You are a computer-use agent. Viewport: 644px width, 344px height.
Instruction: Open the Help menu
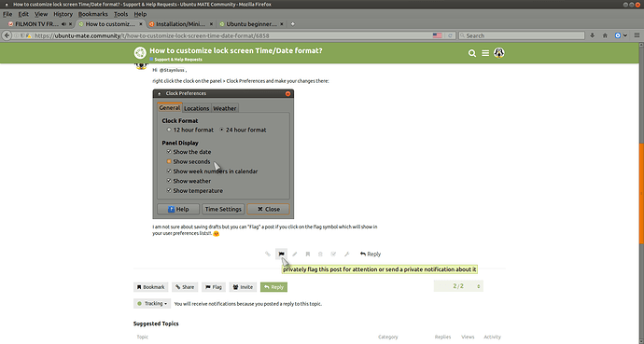click(x=140, y=14)
